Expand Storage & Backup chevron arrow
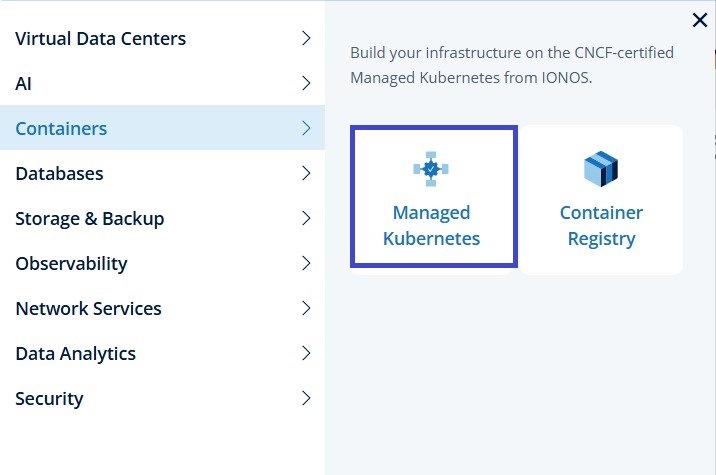The height and width of the screenshot is (475, 716). (306, 218)
